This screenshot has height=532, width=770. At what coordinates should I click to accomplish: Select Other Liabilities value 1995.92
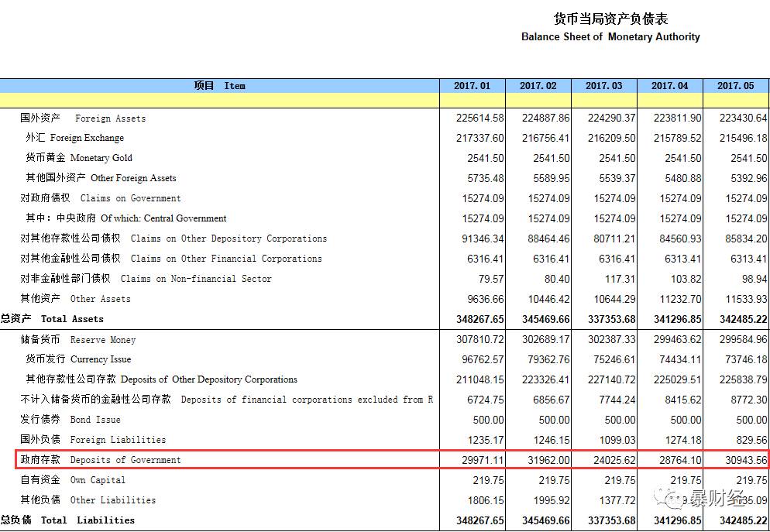point(552,500)
